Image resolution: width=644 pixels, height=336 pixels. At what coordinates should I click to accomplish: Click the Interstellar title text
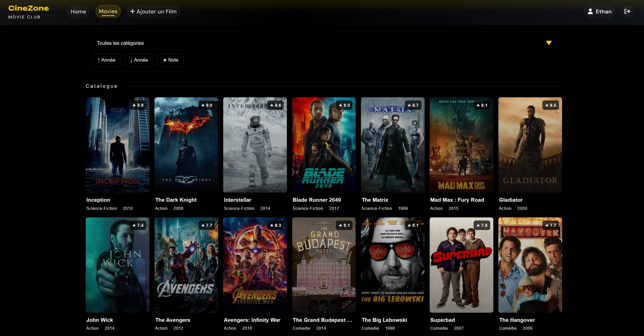(237, 200)
